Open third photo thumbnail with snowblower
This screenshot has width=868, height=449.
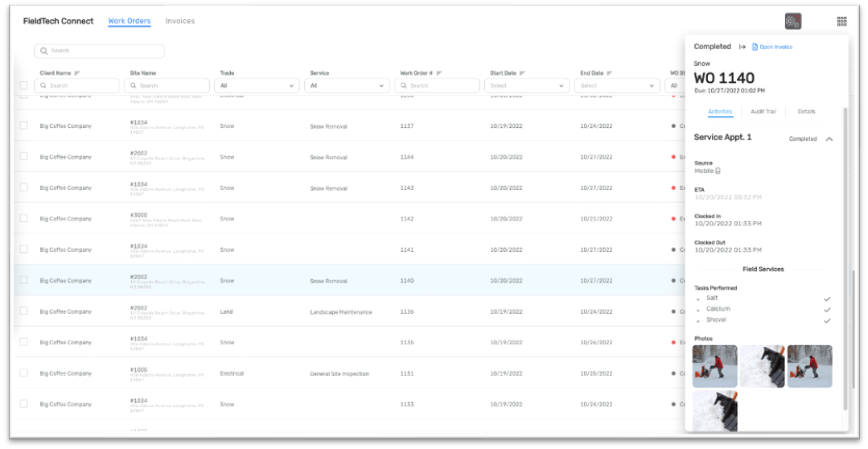pos(809,366)
